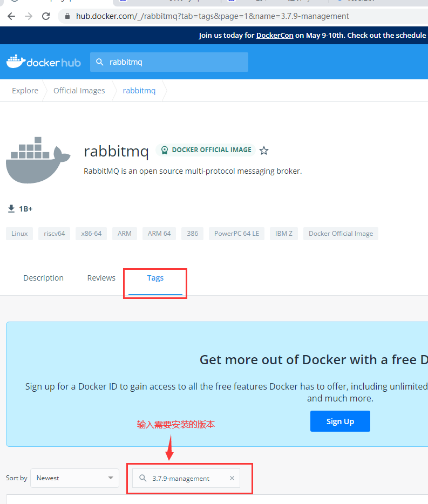Click the x86-64 tag chip
This screenshot has height=504, width=428.
tap(91, 233)
